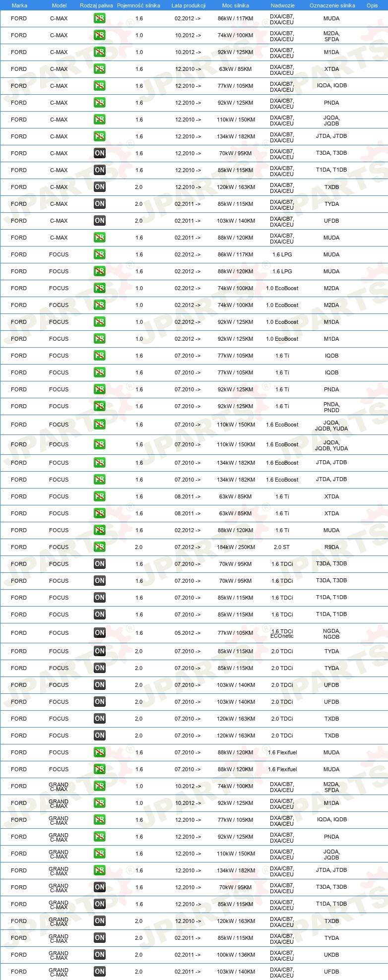Image resolution: width=388 pixels, height=980 pixels.
Task: Click PB fuel icon in C-MAX 88kW MUDA row
Action: [100, 238]
